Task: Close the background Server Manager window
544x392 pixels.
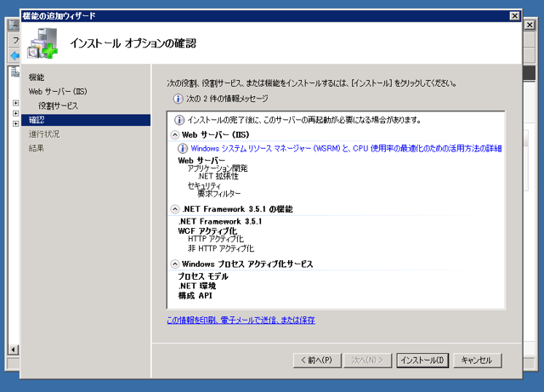Action: pyautogui.click(x=530, y=25)
